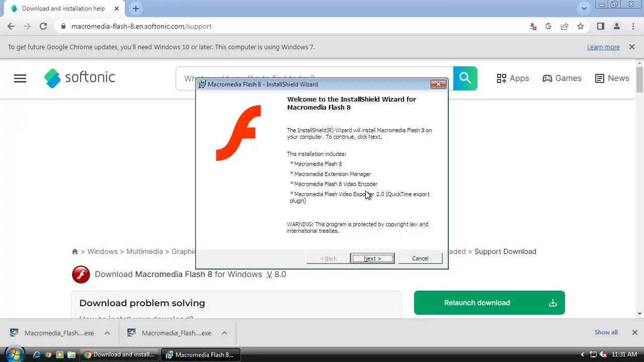Open first Macromedia_Flash exe download item
The image size is (644, 362).
click(x=52, y=333)
